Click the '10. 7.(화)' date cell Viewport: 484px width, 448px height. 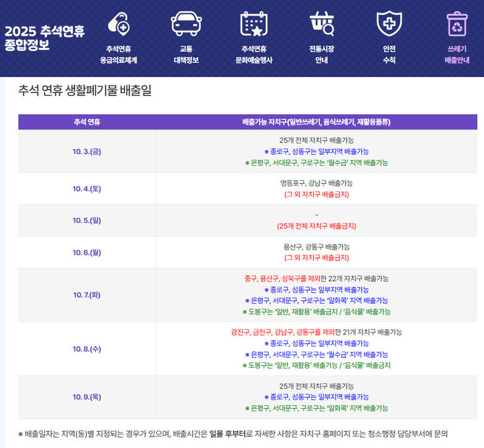[x=86, y=295]
